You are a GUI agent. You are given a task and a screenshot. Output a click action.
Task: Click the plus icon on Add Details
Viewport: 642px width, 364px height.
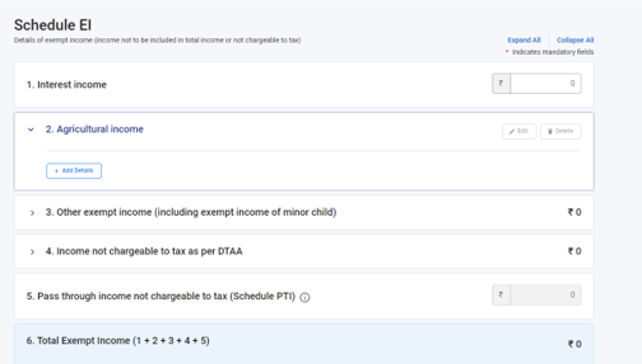click(56, 171)
